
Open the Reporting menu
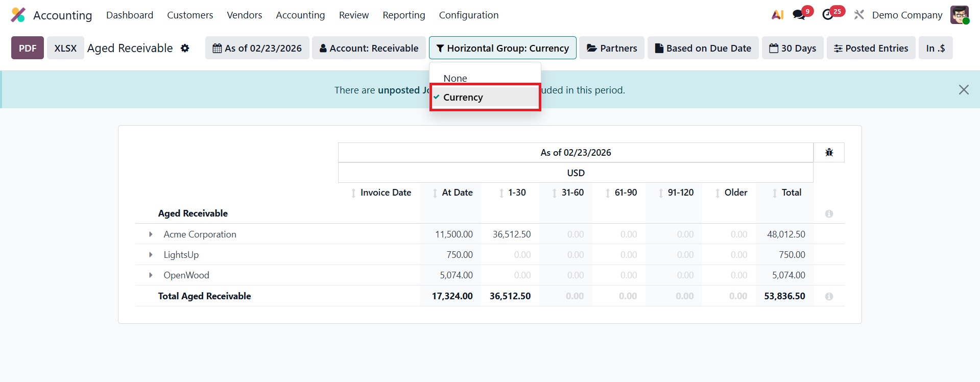point(404,15)
